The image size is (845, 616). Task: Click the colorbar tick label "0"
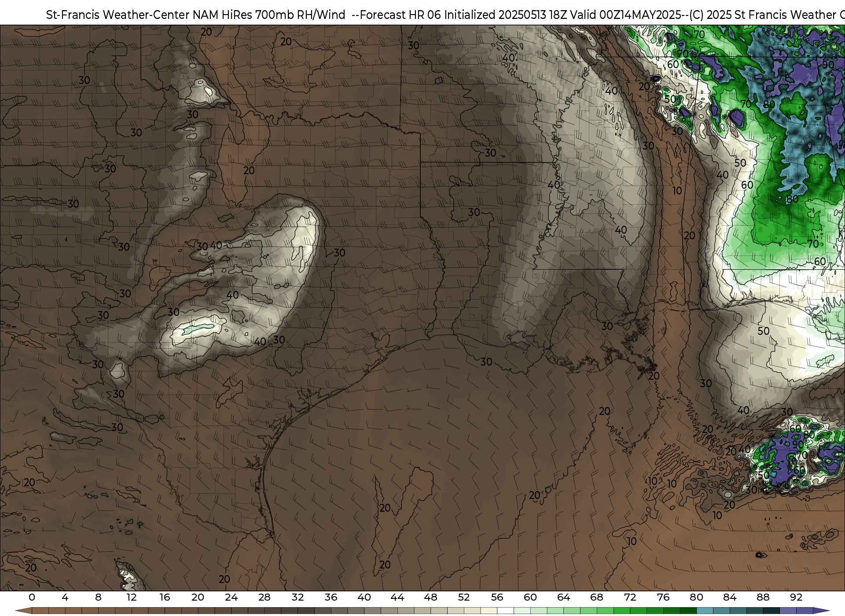point(32,597)
